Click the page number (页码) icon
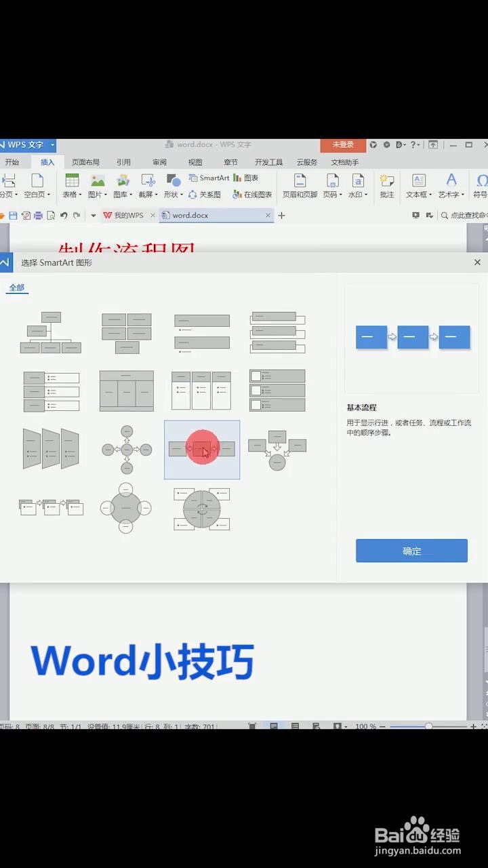The height and width of the screenshot is (868, 488). pos(332,180)
